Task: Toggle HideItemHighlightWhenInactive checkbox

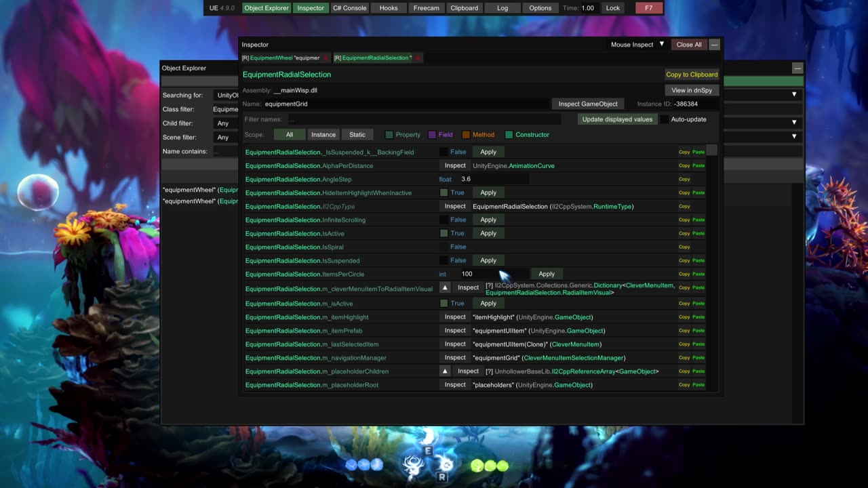Action: pos(444,192)
